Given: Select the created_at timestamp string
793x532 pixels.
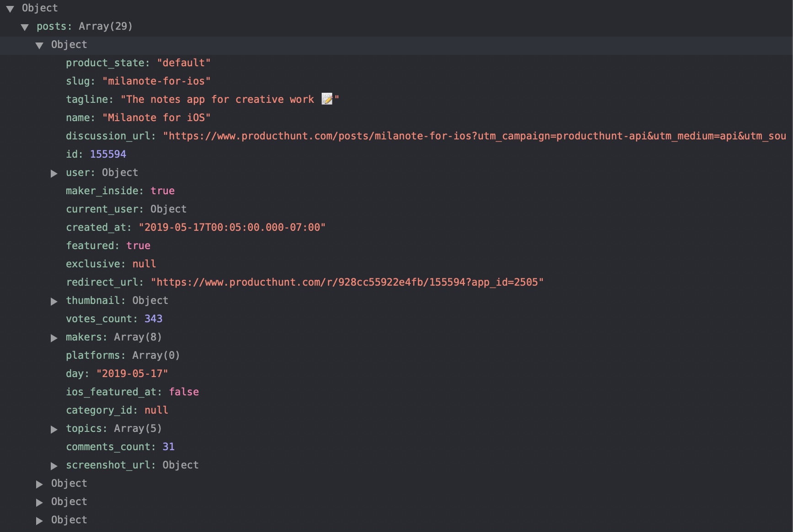Looking at the screenshot, I should pyautogui.click(x=232, y=227).
